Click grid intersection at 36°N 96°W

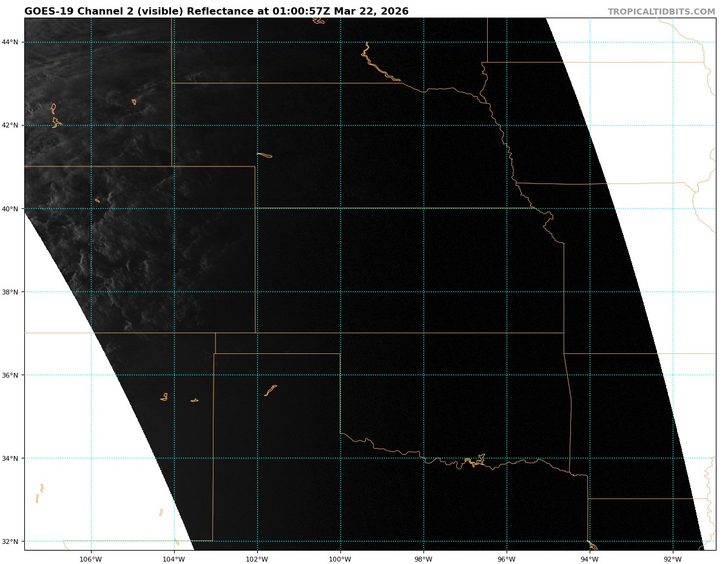pos(507,375)
